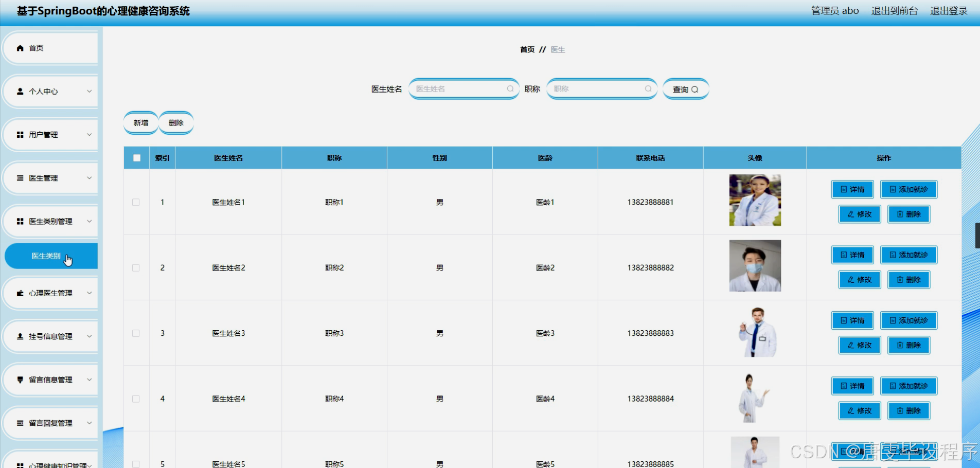Image resolution: width=980 pixels, height=468 pixels.
Task: Open the 首页 sidebar item
Action: tap(50, 48)
